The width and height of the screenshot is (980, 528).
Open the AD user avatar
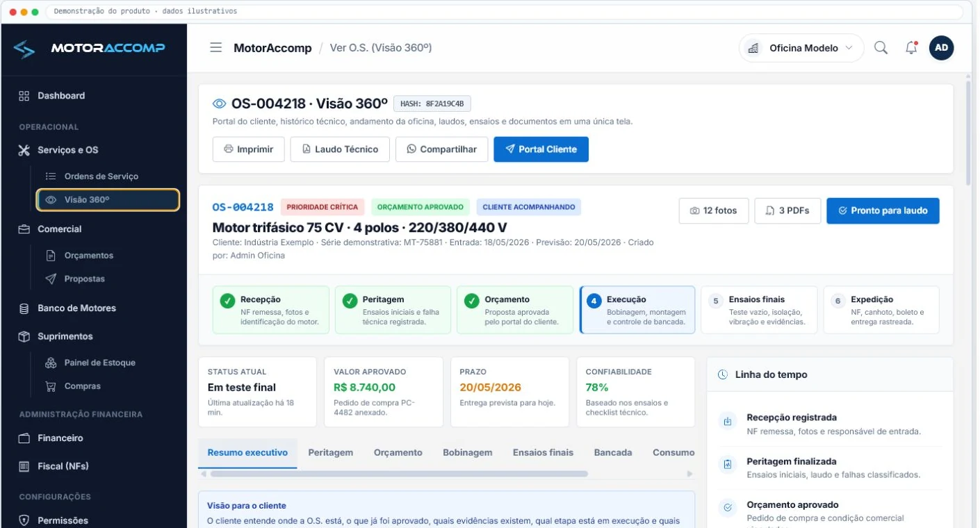click(941, 48)
